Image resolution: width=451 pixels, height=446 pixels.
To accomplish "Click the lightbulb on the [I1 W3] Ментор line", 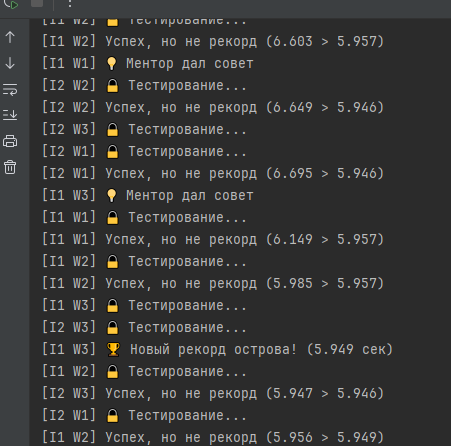I will pos(112,195).
